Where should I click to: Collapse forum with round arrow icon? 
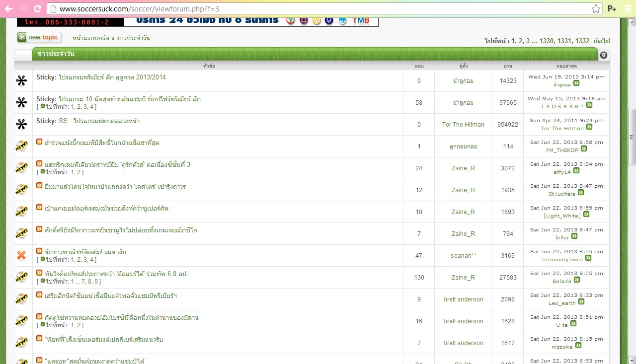click(x=604, y=55)
